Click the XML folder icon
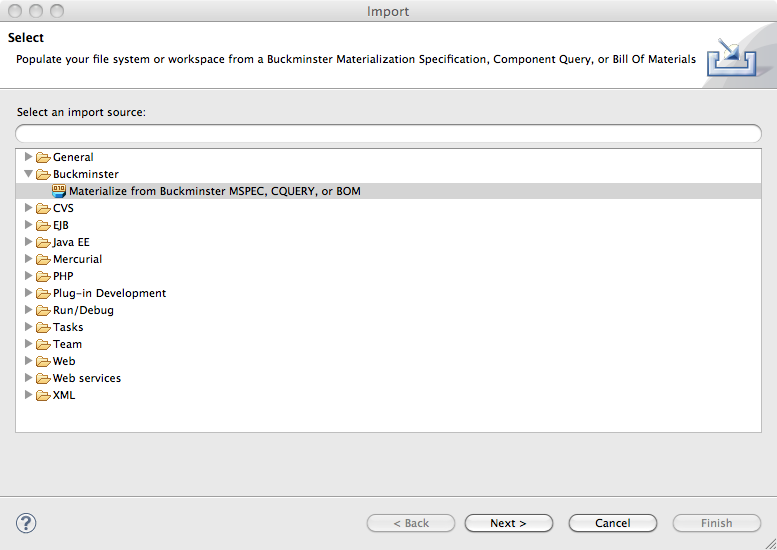The height and width of the screenshot is (550, 777). (x=43, y=395)
